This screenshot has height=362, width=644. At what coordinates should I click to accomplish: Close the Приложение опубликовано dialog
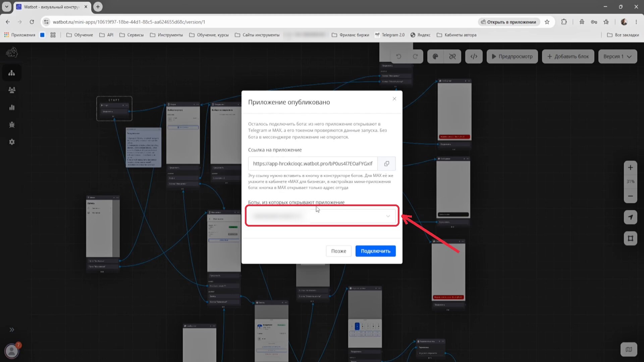[x=394, y=99]
